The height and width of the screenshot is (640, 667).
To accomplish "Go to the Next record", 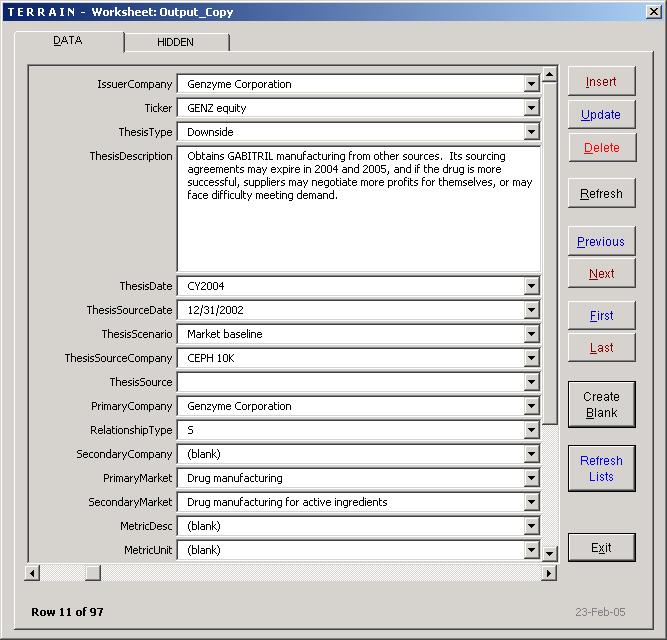I will click(601, 273).
